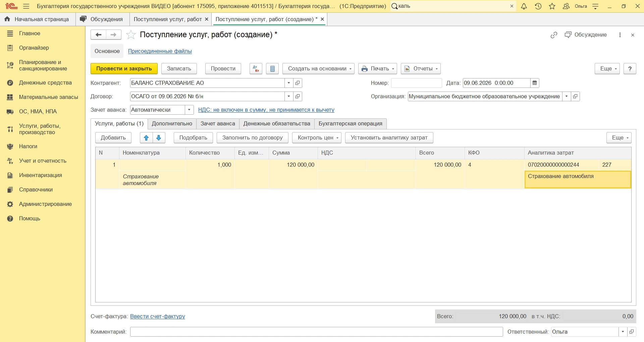The height and width of the screenshot is (342, 644).
Task: Open the calendar picker next to Дата
Action: point(535,83)
